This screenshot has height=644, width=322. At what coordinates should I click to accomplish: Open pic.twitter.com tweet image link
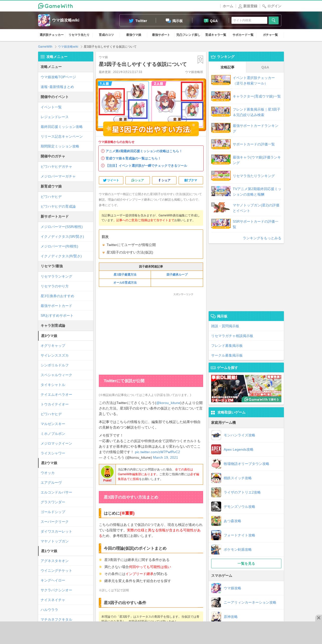[157, 452]
